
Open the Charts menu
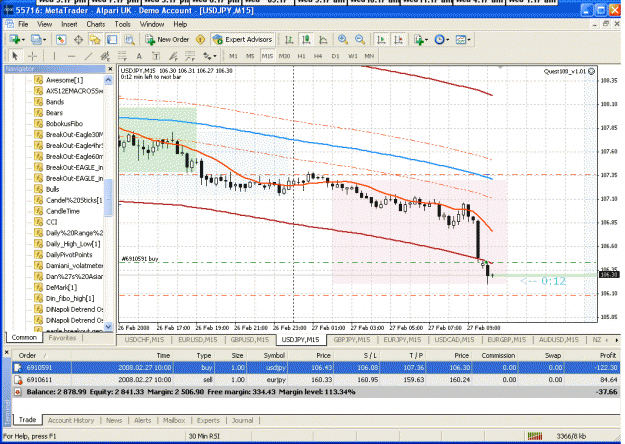coord(96,24)
